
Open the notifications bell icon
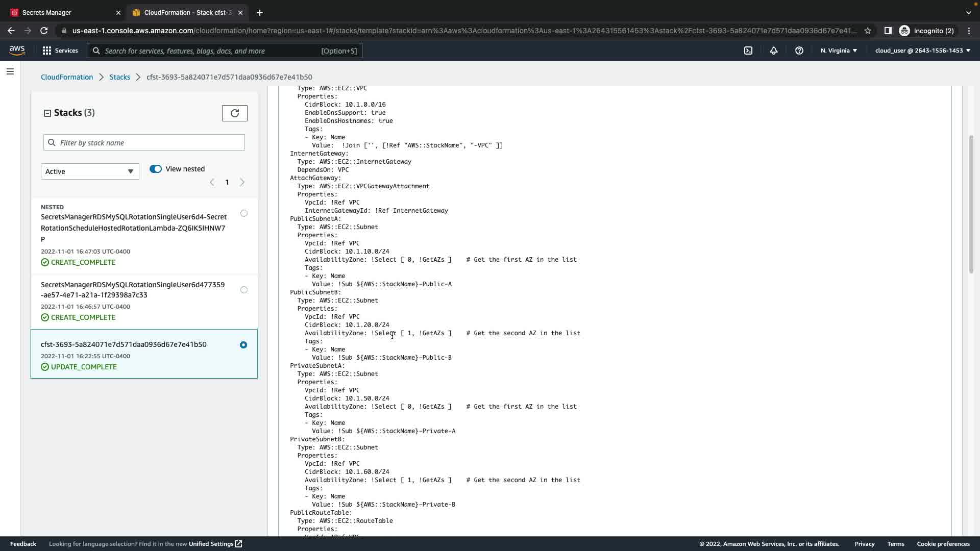tap(774, 51)
